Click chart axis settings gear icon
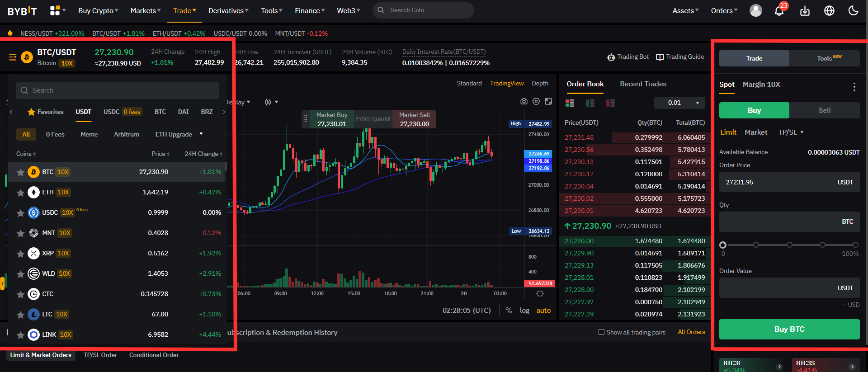 (540, 294)
